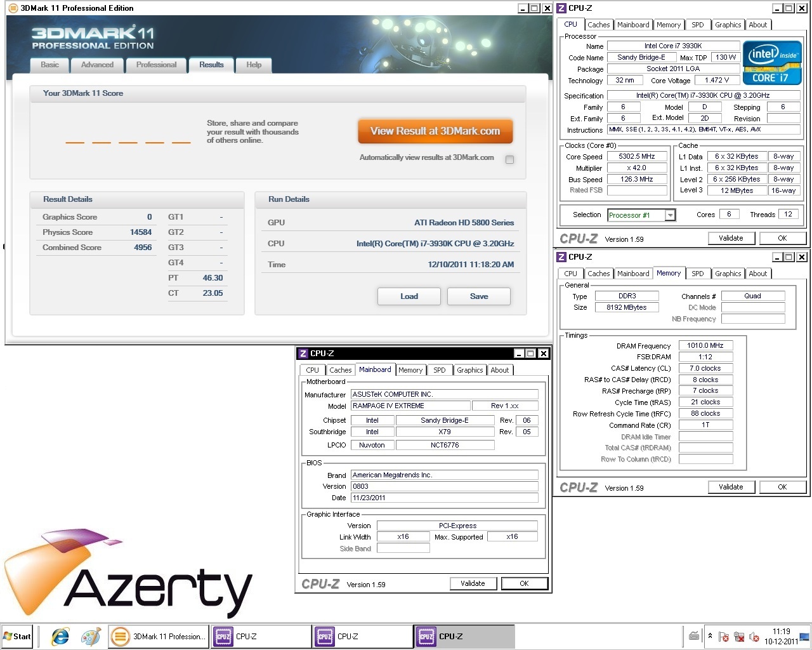
Task: Save the 3DMark result
Action: coord(479,296)
